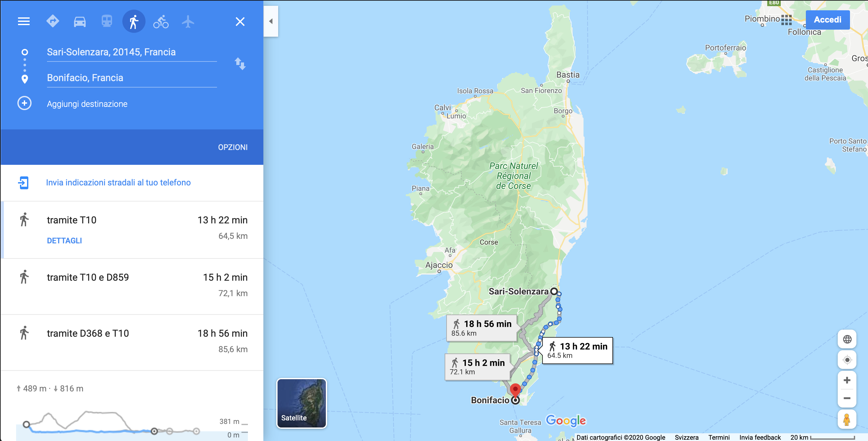
Task: Open Invia indicazioni stradali al tuo telefono
Action: (x=118, y=183)
